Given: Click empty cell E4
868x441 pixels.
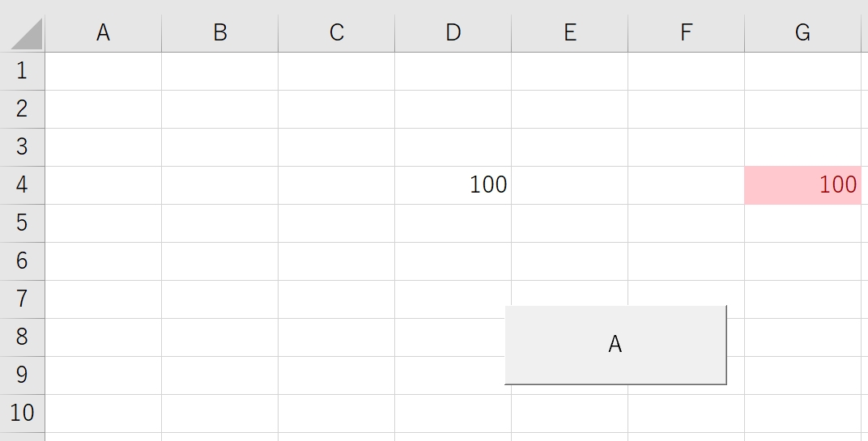Looking at the screenshot, I should pyautogui.click(x=570, y=184).
